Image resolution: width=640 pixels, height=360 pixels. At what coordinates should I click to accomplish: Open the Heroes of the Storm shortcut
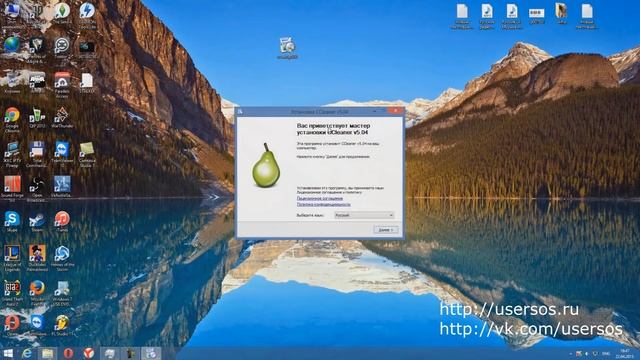click(62, 258)
